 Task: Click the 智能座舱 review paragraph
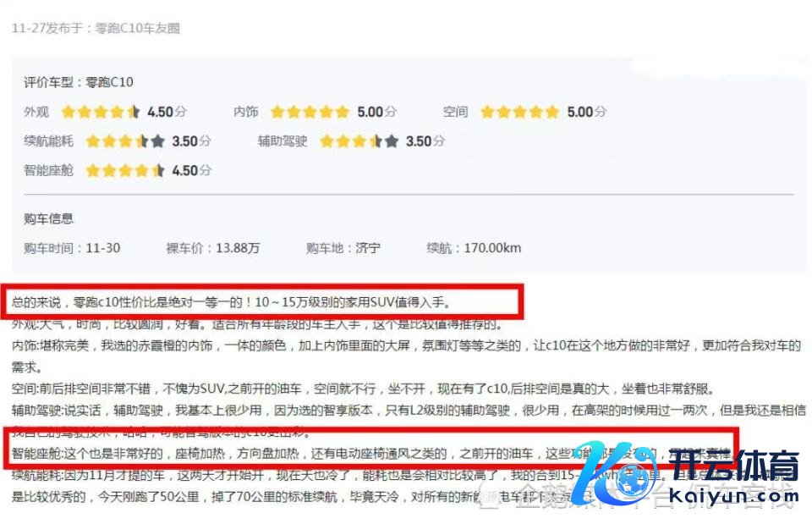pos(370,454)
